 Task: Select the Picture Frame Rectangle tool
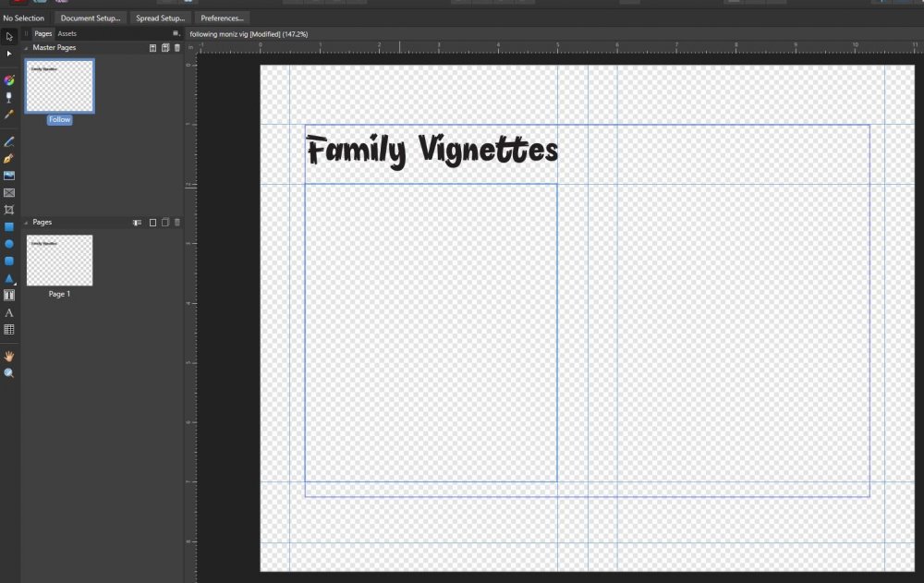9,193
